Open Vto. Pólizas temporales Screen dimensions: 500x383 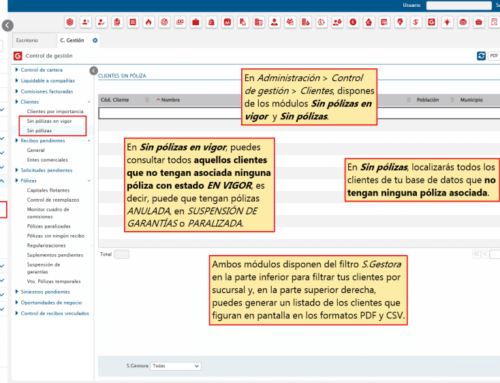(54, 282)
